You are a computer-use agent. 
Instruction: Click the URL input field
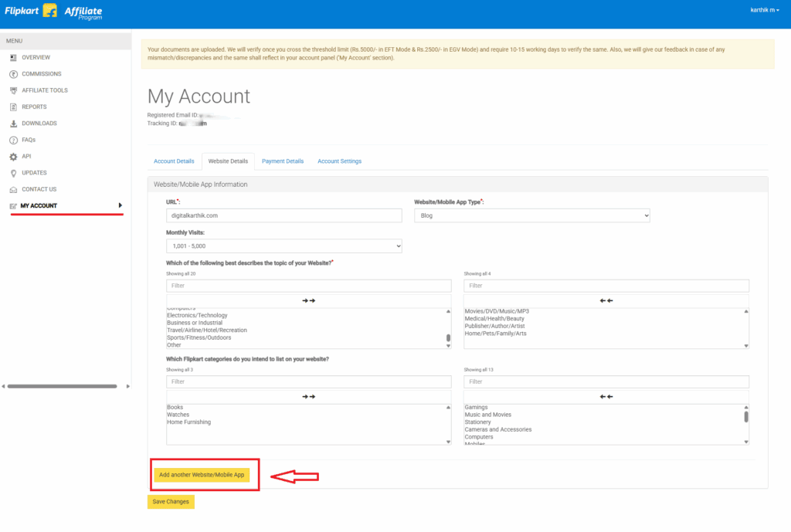[284, 216]
